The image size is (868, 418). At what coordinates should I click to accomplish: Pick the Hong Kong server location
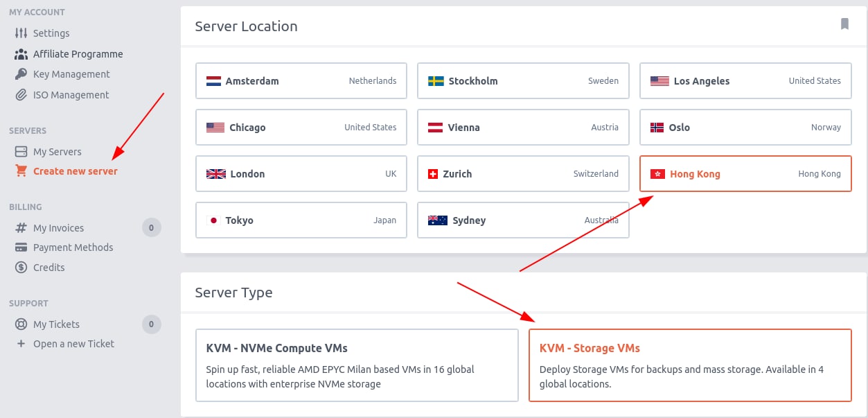(745, 174)
